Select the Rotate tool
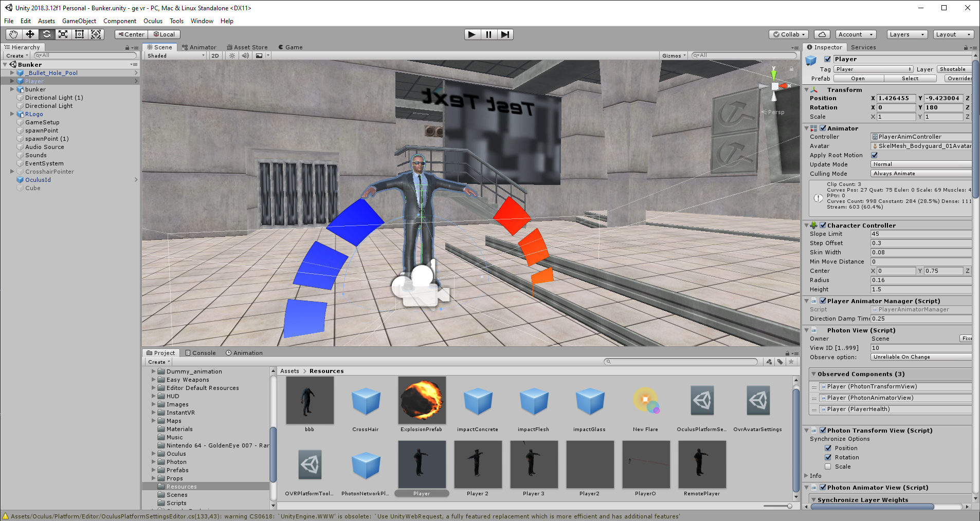The image size is (980, 521). pyautogui.click(x=46, y=34)
